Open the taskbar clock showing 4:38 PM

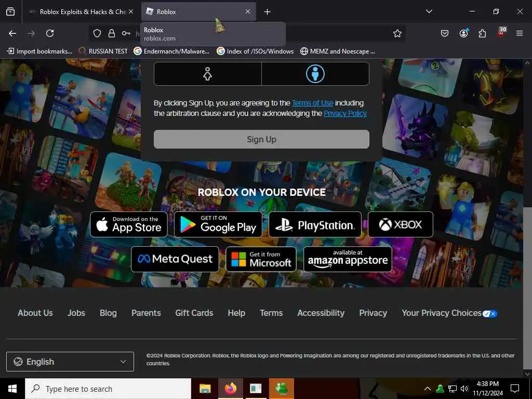[488, 389]
